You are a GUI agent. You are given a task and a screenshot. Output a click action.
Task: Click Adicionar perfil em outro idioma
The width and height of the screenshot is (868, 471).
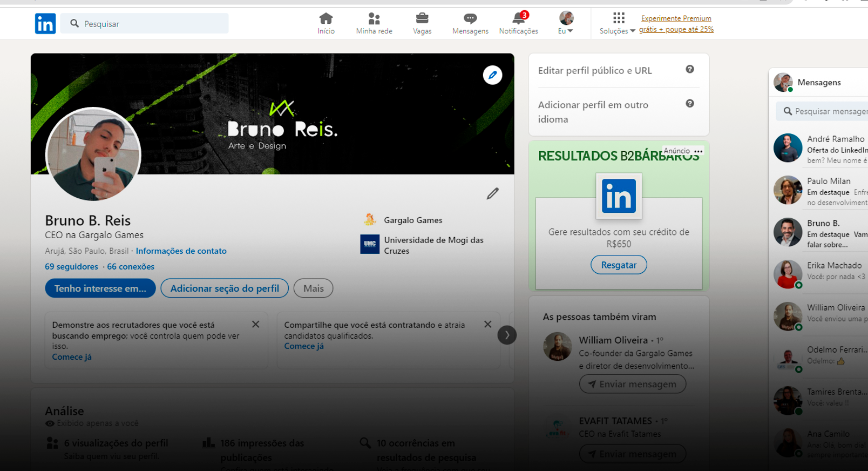tap(593, 112)
